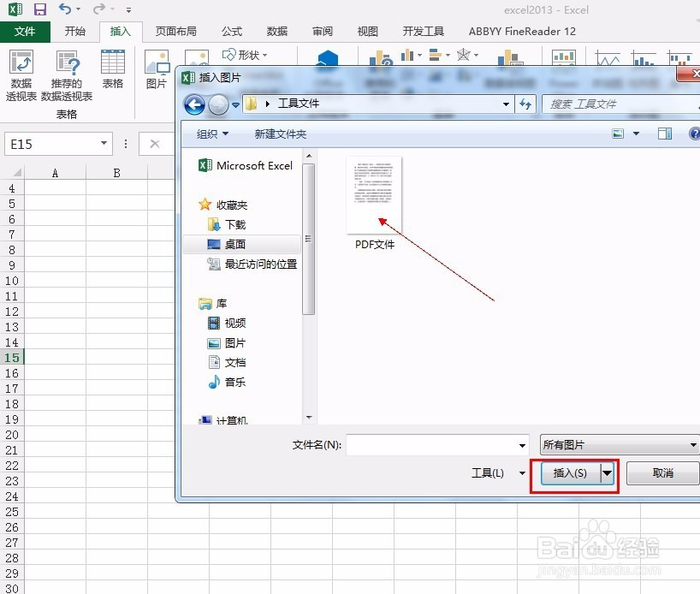The width and height of the screenshot is (700, 594).
Task: Open the 文档 library
Action: point(227,362)
